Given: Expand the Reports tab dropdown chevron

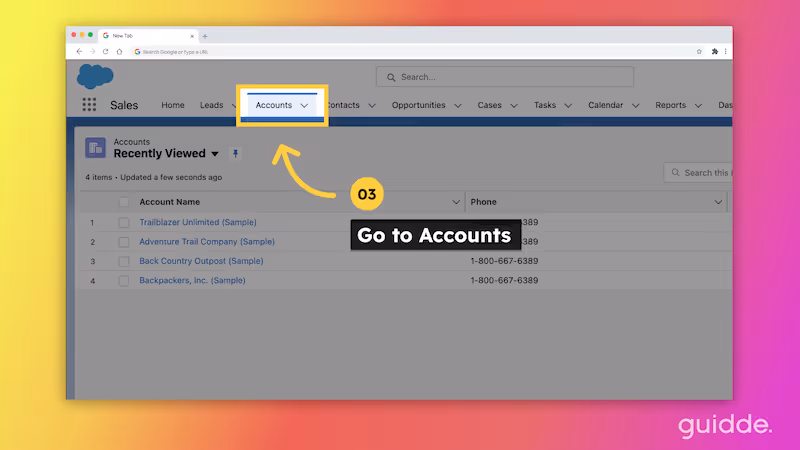Looking at the screenshot, I should [x=698, y=106].
